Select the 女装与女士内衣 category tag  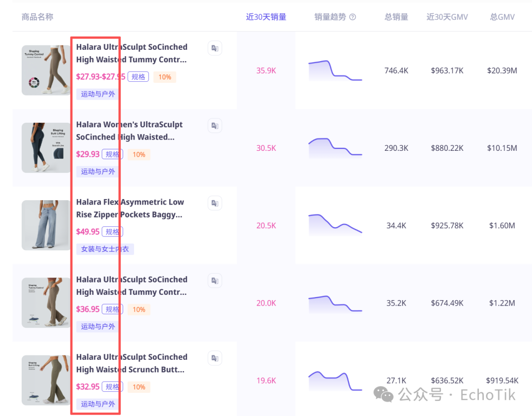[105, 249]
